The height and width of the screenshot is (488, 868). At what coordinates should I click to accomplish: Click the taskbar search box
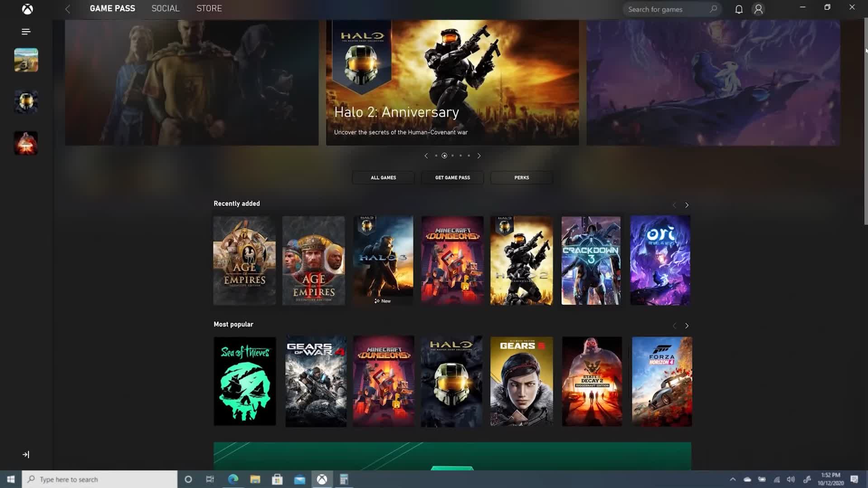(x=100, y=479)
